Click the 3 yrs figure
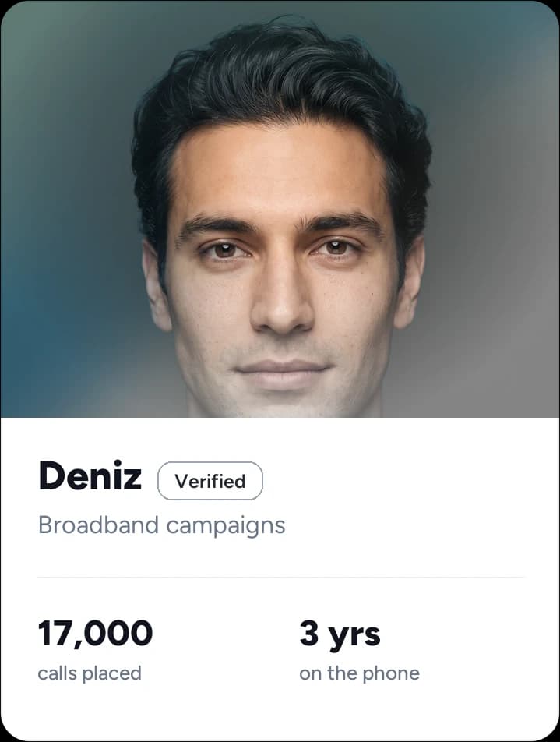Screen dimensions: 560x742 340,634
